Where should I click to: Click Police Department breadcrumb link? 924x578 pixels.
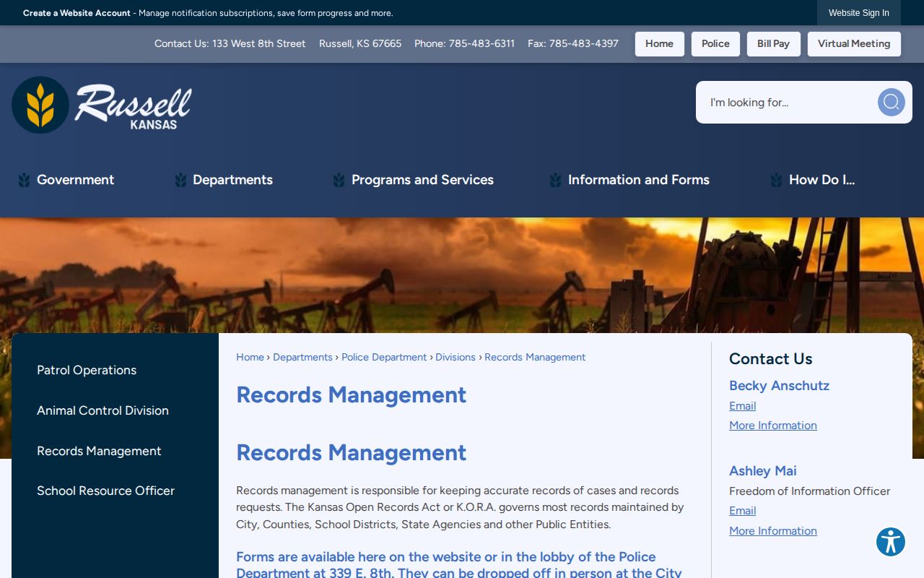pos(384,357)
